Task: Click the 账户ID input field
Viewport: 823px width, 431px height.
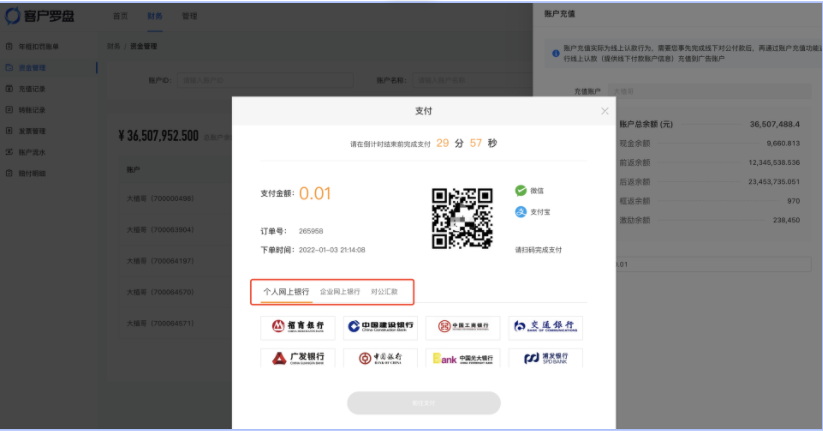Action: (265, 80)
